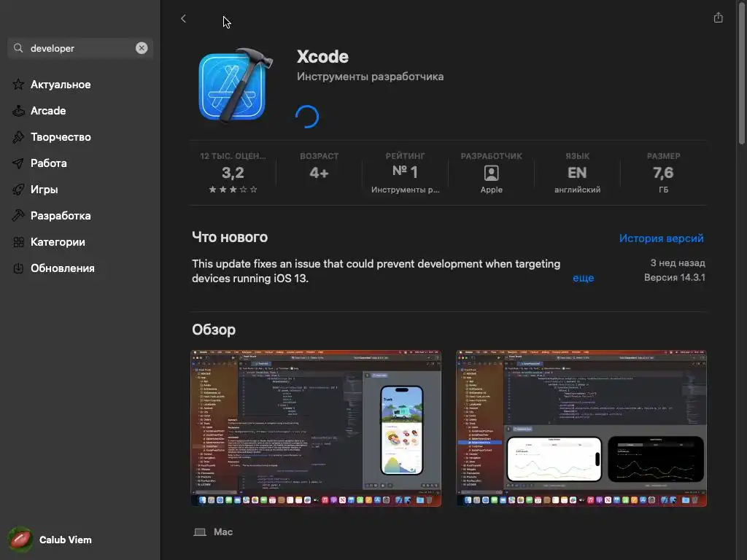Click the Инструменты разработчика subtitle
The width and height of the screenshot is (747, 560).
[370, 77]
